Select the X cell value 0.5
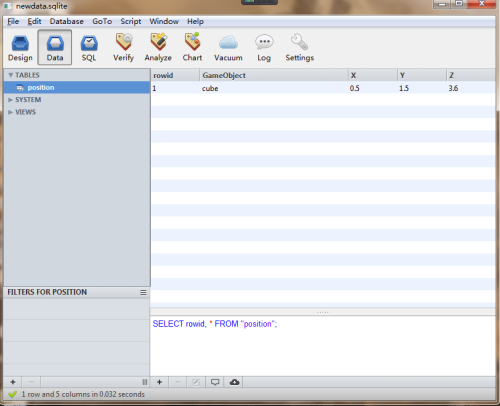This screenshot has height=406, width=500. click(x=373, y=88)
